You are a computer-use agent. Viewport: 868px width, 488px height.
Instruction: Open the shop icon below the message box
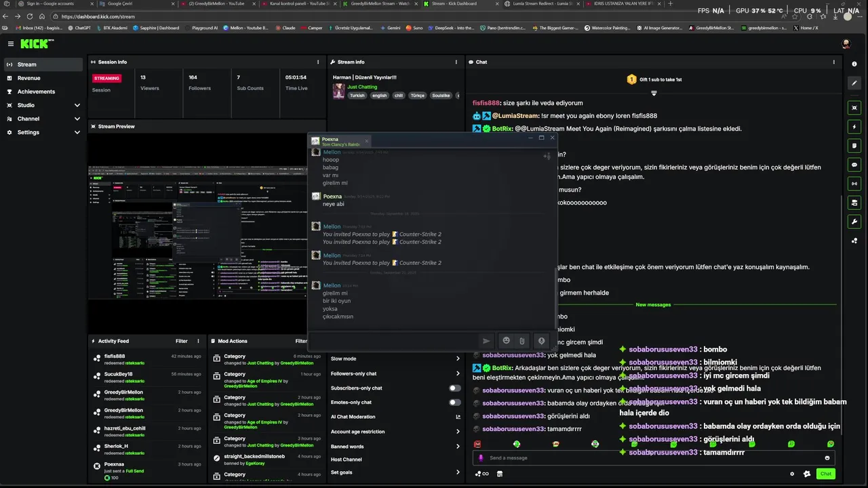(500, 474)
